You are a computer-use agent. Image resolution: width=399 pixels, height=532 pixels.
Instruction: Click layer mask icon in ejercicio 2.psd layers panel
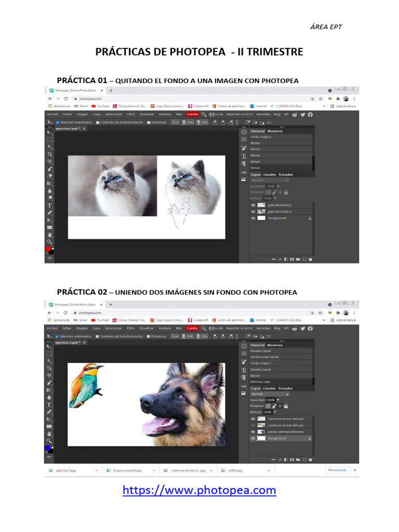tap(292, 460)
